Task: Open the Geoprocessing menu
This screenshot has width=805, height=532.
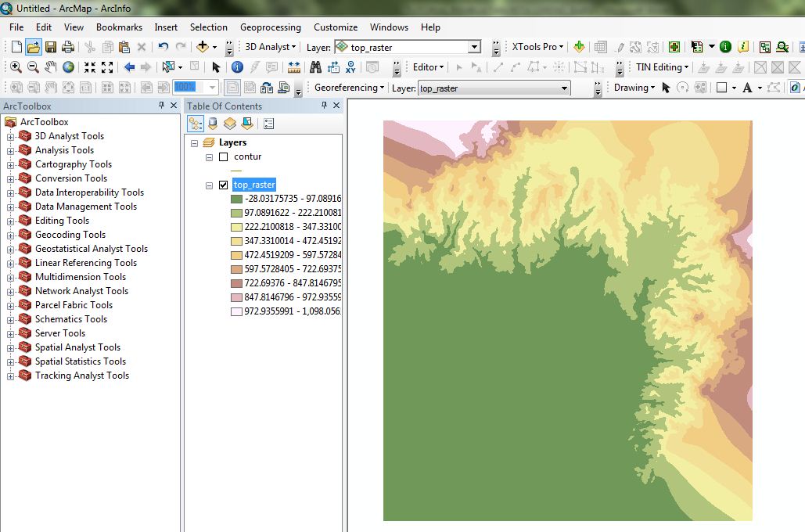Action: click(270, 27)
